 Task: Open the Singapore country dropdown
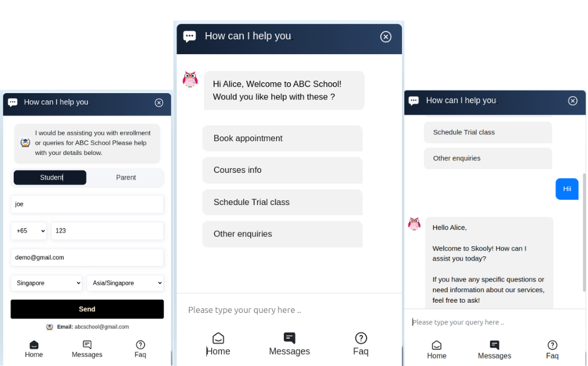(x=47, y=283)
